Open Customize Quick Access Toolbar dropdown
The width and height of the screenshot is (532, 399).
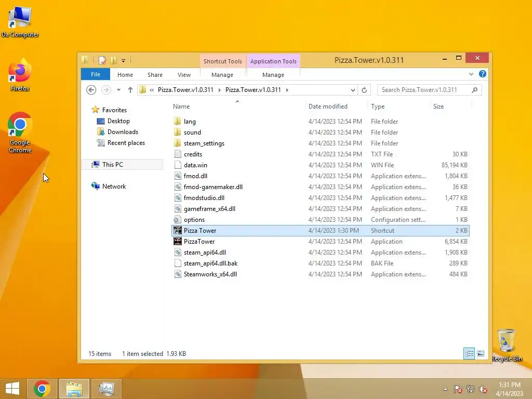coord(124,61)
